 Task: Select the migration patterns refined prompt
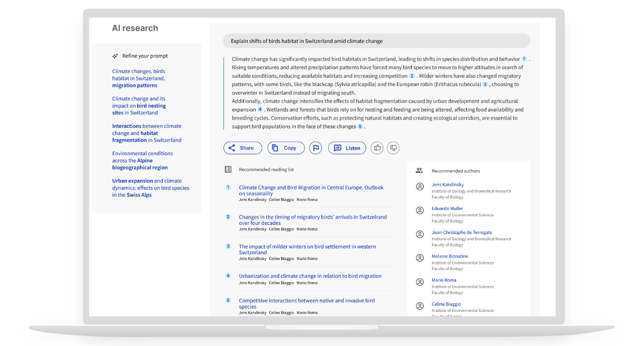click(138, 78)
